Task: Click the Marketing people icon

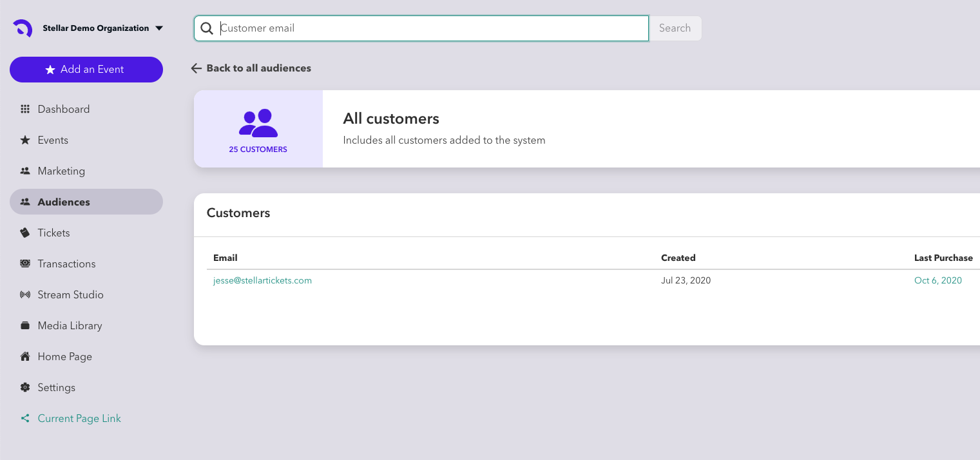Action: (x=25, y=171)
